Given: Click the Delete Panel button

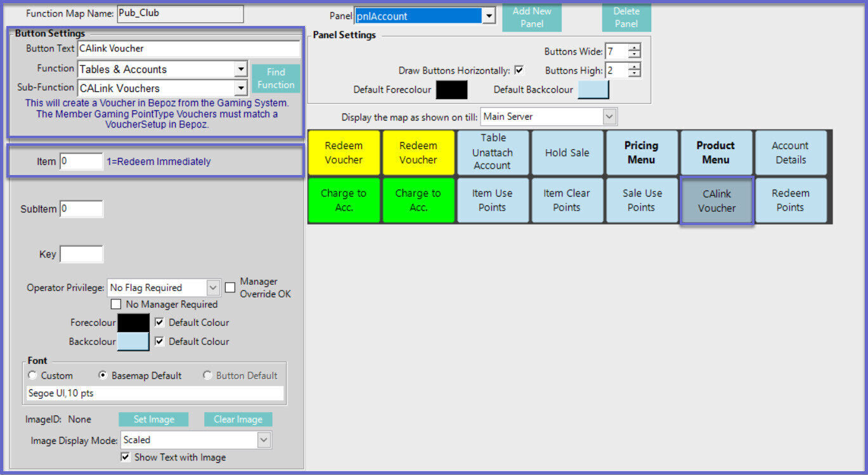Looking at the screenshot, I should [626, 17].
